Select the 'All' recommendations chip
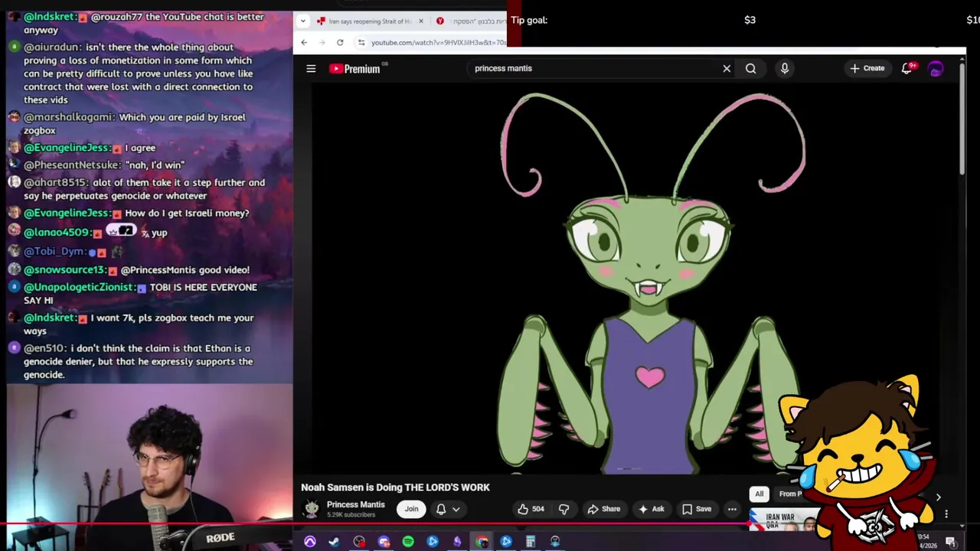 tap(759, 494)
